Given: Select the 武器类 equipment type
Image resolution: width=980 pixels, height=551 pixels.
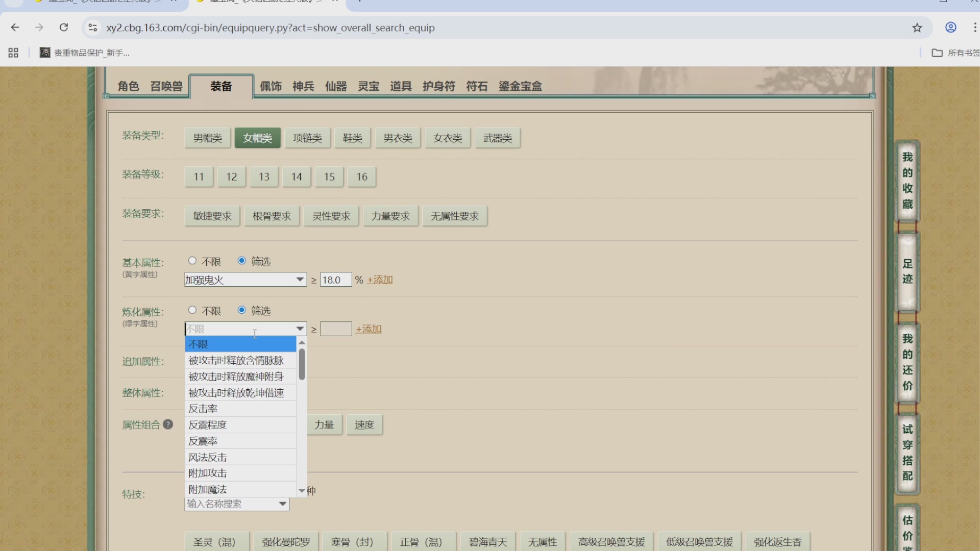Looking at the screenshot, I should 497,137.
